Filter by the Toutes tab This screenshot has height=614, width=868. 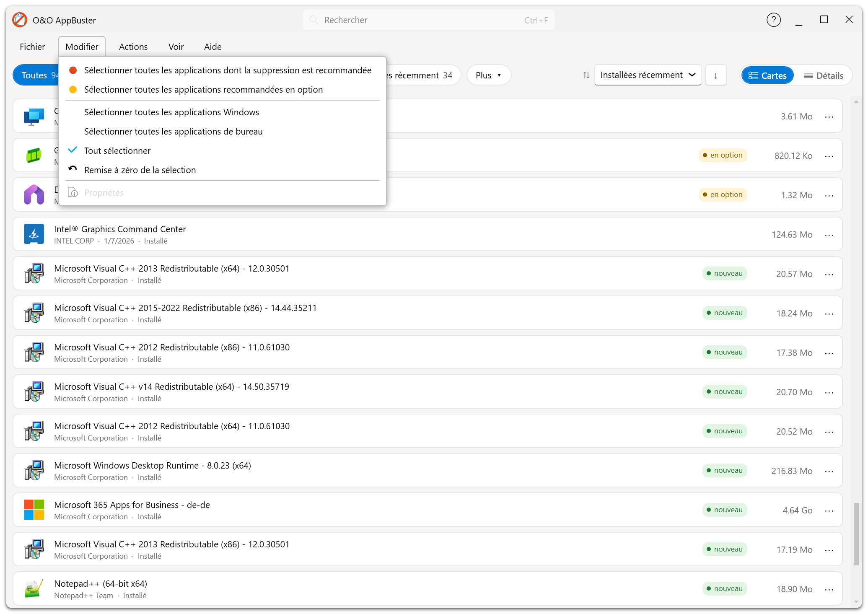tap(36, 75)
